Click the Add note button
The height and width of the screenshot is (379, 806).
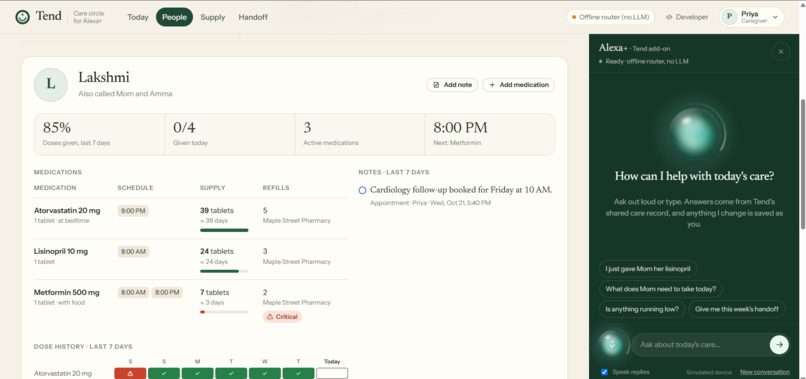452,85
